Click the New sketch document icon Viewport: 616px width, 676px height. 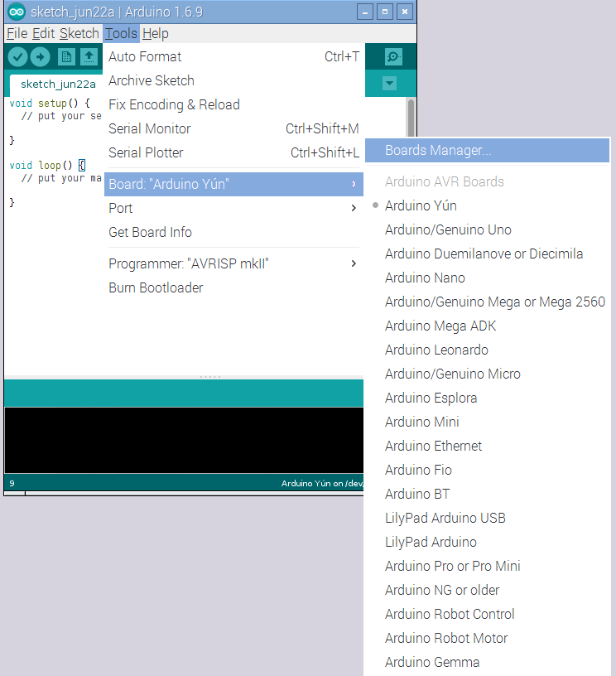[x=66, y=57]
